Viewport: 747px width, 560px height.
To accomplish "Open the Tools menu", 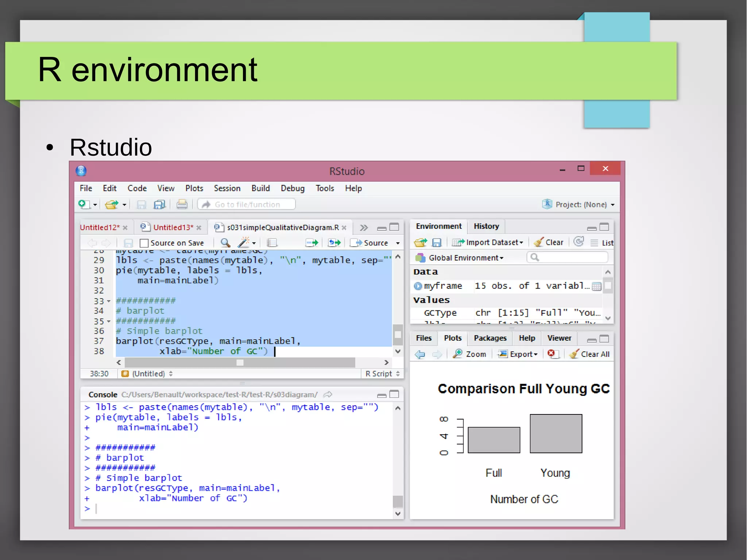I will [x=325, y=188].
